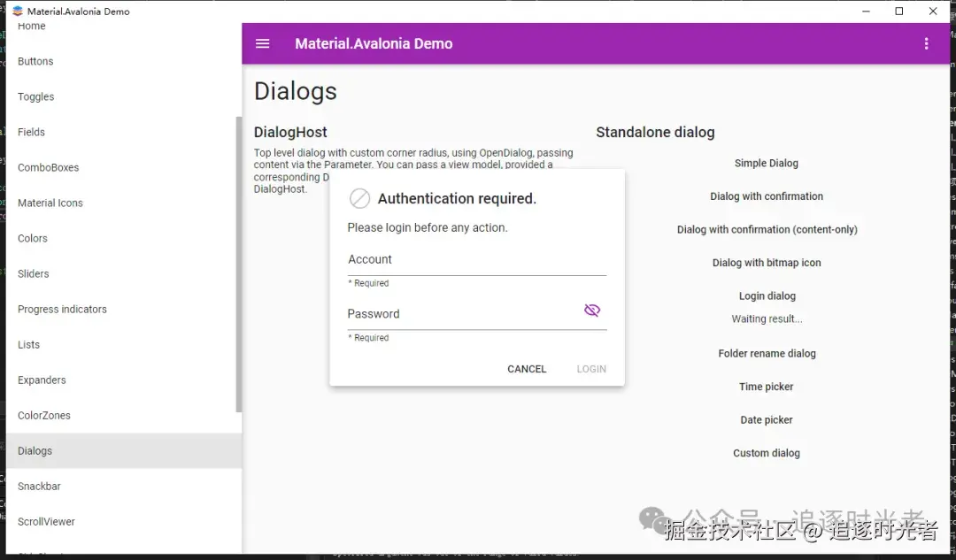Click the 'Dialogs' page title
The width and height of the screenshot is (956, 560).
[296, 91]
